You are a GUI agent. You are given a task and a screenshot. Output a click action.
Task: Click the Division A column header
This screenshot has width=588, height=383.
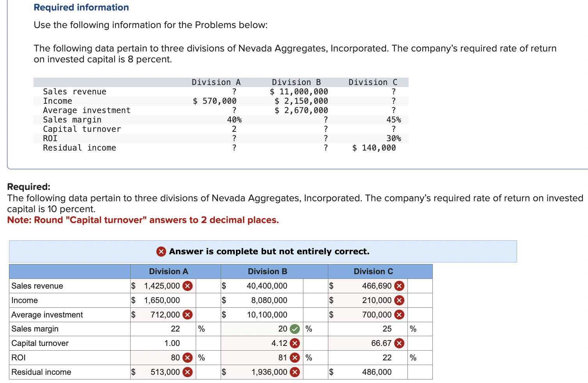pos(168,271)
